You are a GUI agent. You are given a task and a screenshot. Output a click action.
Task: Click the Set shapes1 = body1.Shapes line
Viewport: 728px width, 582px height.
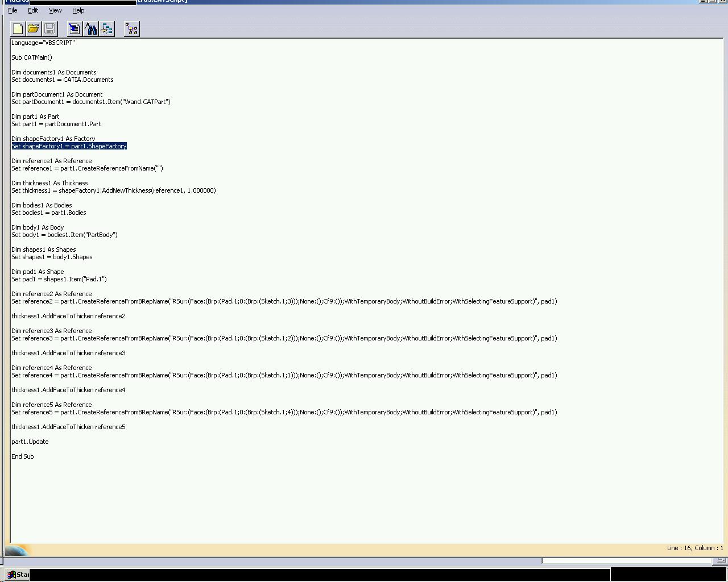coord(52,257)
